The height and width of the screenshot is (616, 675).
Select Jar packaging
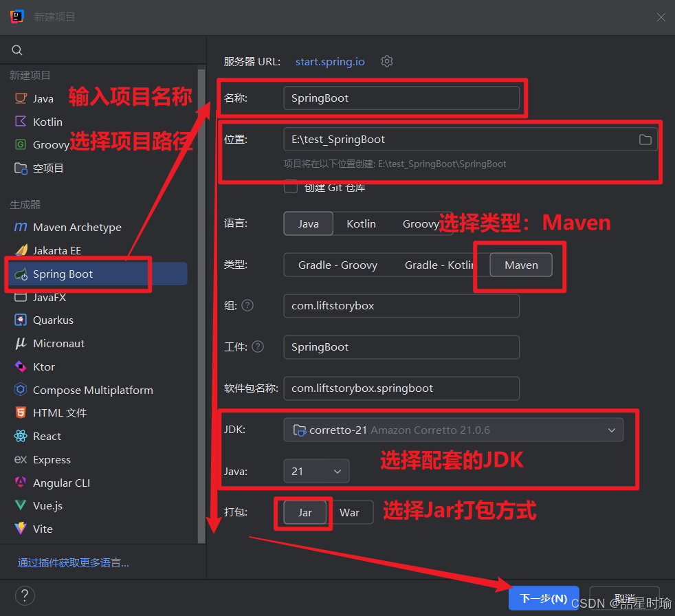coord(305,513)
